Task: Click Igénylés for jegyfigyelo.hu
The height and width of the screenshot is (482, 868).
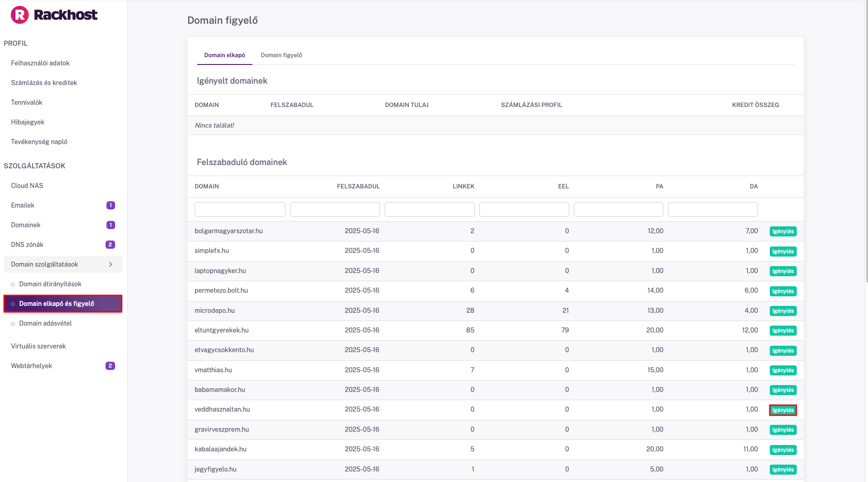Action: (x=783, y=470)
